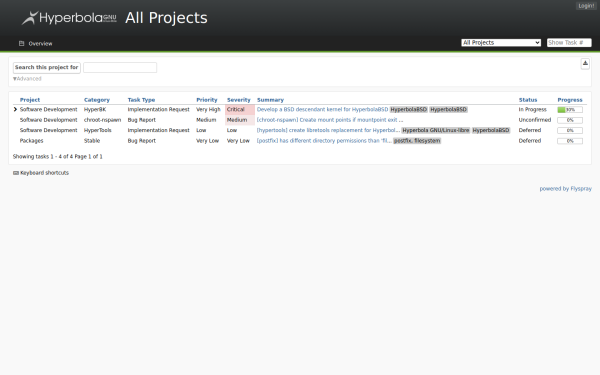Click the Very Low priority cell
Screen dimensions: 600x375
click(207, 140)
